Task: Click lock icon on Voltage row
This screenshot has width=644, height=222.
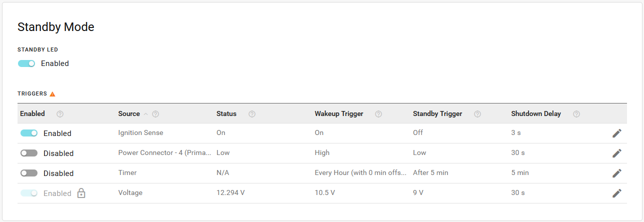Action: pos(81,193)
